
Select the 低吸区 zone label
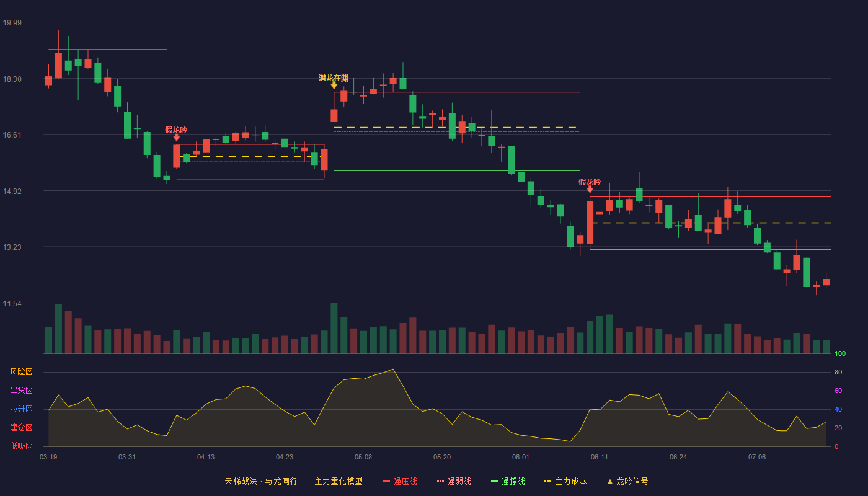pos(21,446)
